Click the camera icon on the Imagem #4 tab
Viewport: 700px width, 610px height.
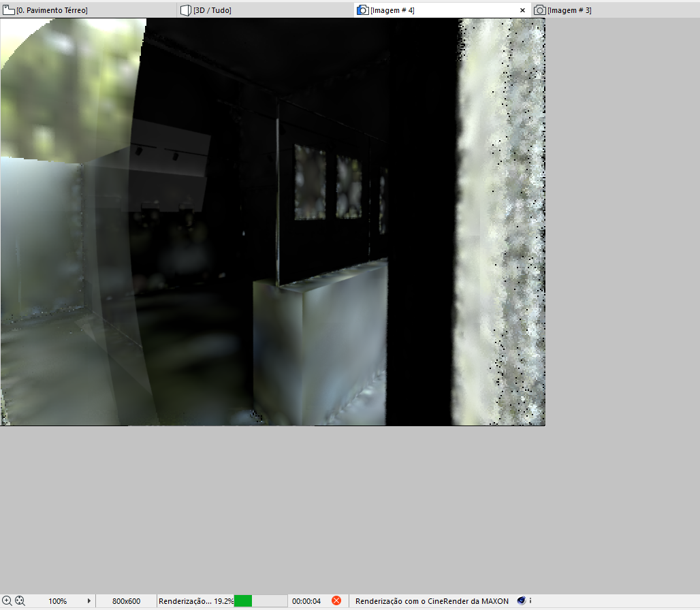363,10
